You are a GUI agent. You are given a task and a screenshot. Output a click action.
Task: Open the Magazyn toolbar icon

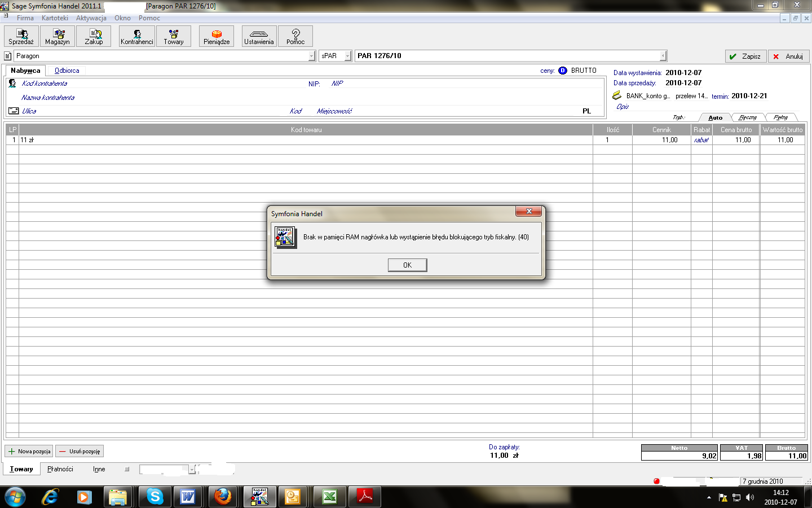coord(58,36)
